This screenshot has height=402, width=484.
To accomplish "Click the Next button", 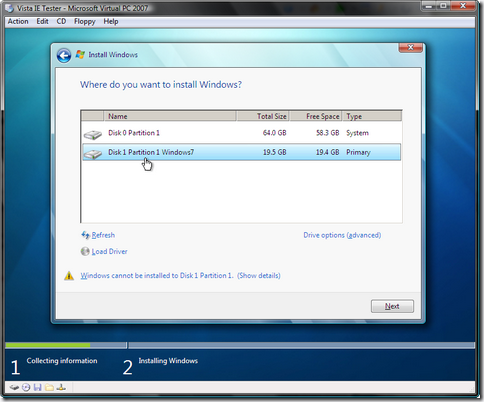I will pos(392,306).
